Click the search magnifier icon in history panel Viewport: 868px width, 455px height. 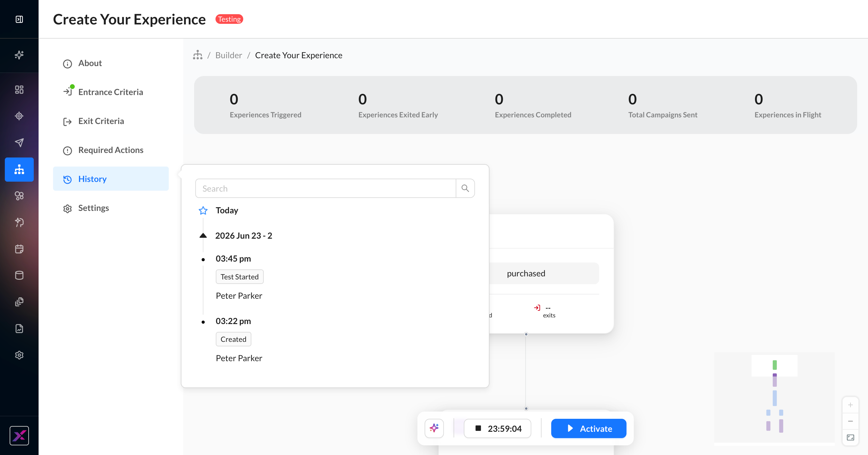pyautogui.click(x=465, y=188)
